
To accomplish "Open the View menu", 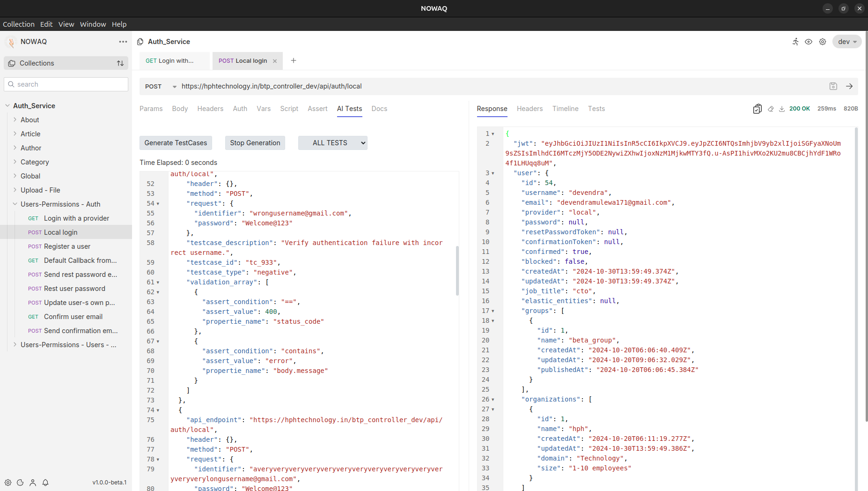I will 66,24.
